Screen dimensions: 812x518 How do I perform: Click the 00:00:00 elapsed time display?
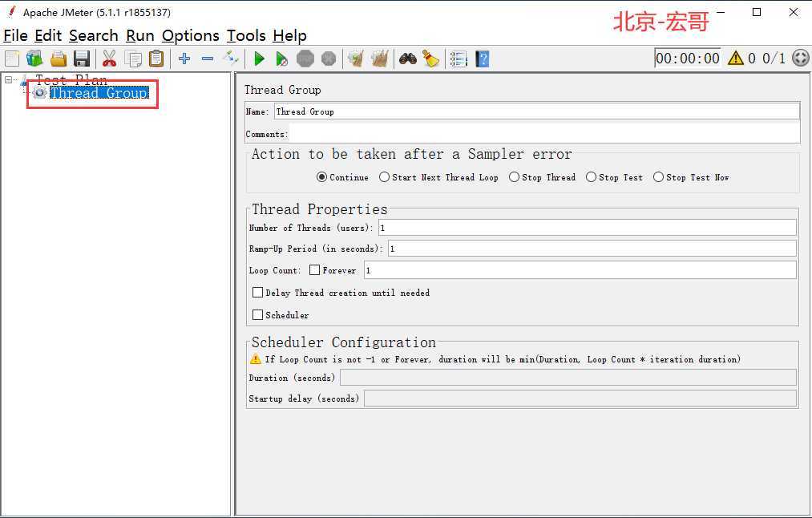click(687, 58)
